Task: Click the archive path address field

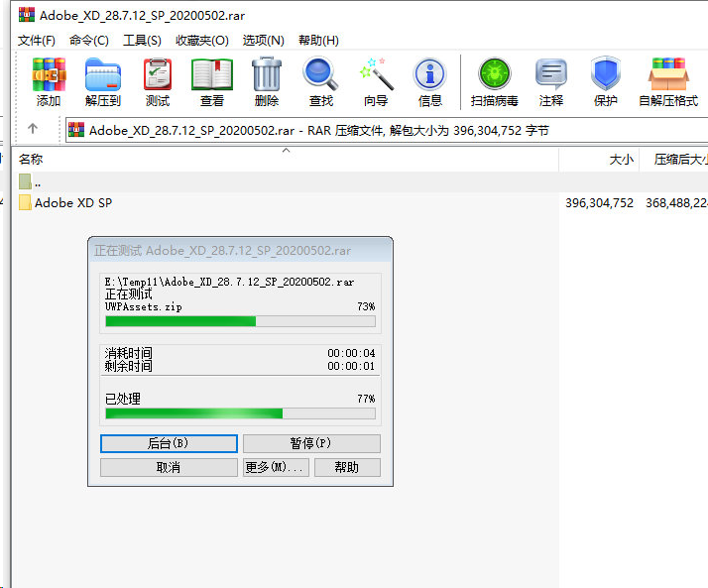Action: [x=387, y=131]
